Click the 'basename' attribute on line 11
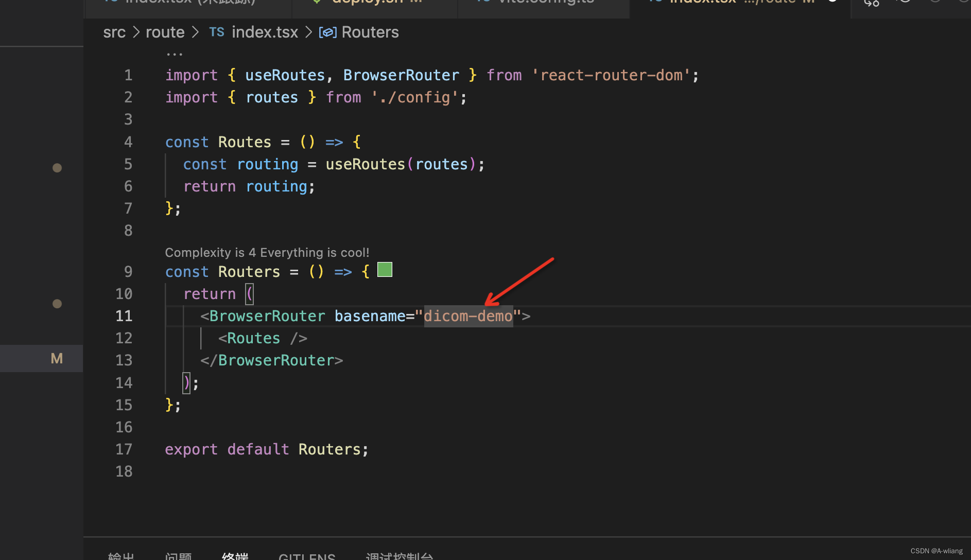The image size is (971, 560). (370, 316)
